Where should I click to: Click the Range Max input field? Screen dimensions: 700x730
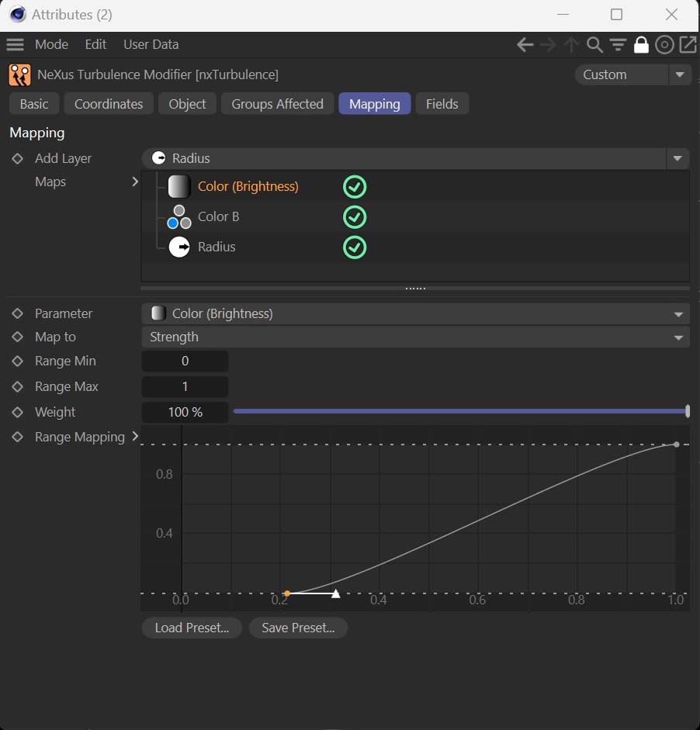[185, 386]
